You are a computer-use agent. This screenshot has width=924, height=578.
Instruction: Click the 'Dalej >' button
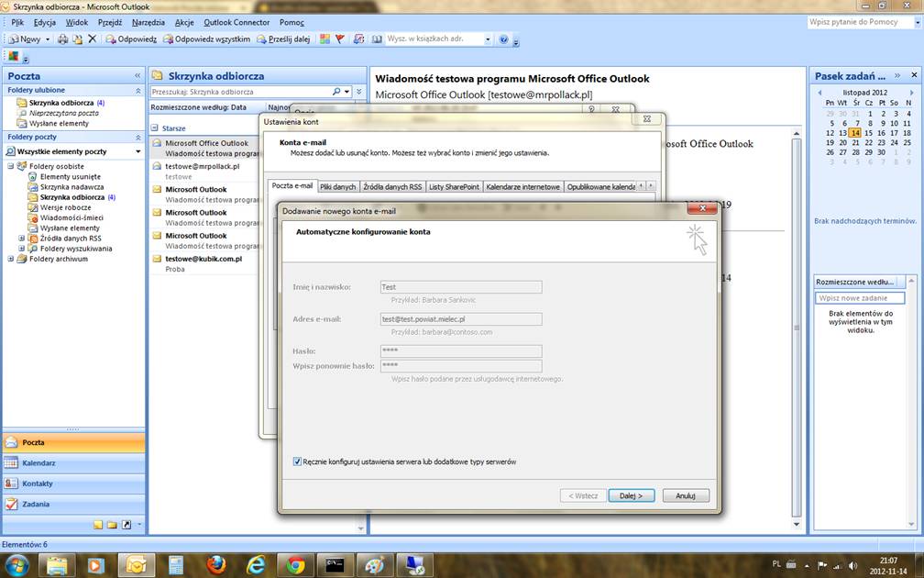(x=631, y=495)
